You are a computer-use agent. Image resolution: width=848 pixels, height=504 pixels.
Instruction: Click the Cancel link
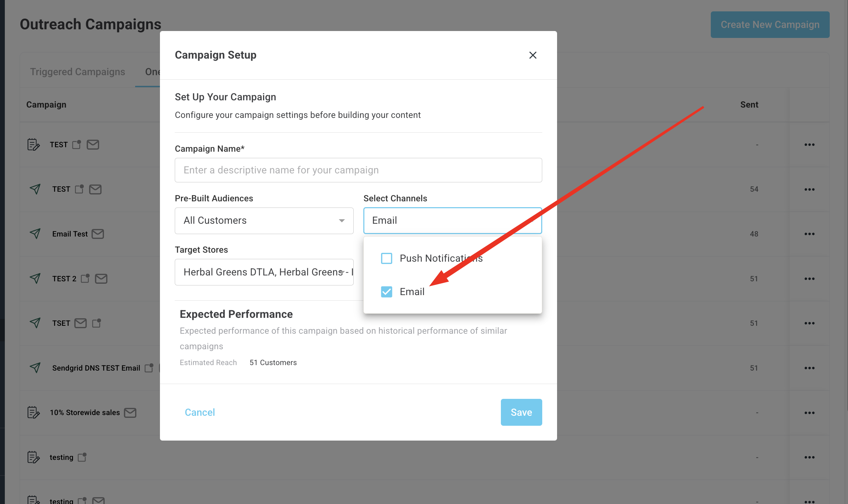[200, 412]
